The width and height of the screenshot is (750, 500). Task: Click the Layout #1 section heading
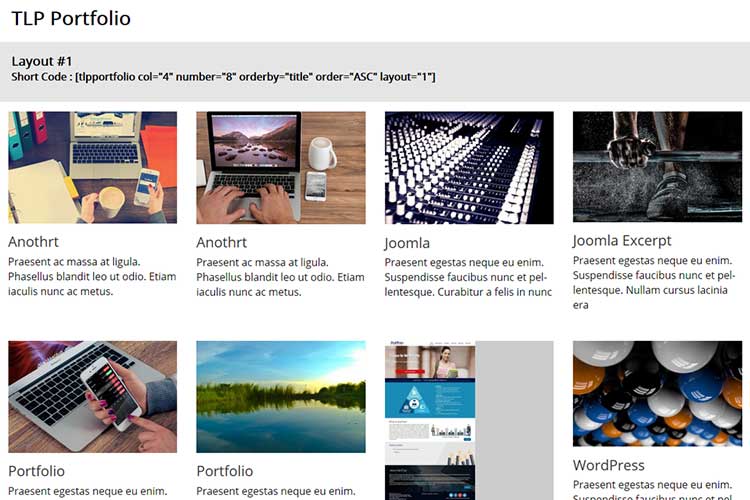[x=42, y=61]
